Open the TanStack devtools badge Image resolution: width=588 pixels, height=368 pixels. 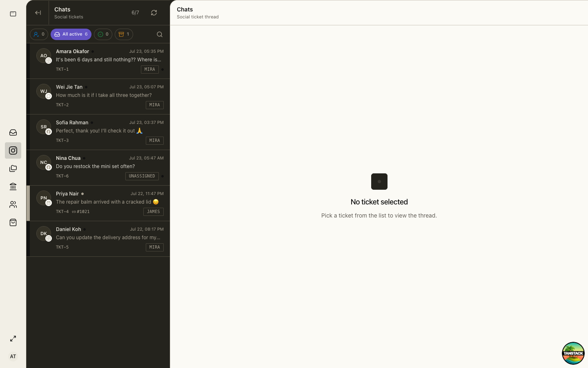click(x=573, y=353)
